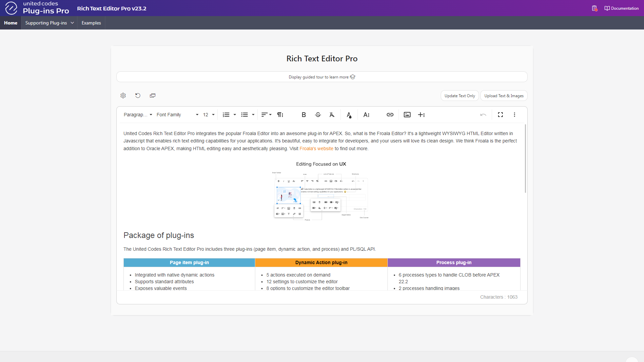Click the clear formatting icon
The height and width of the screenshot is (362, 644).
coord(332,115)
